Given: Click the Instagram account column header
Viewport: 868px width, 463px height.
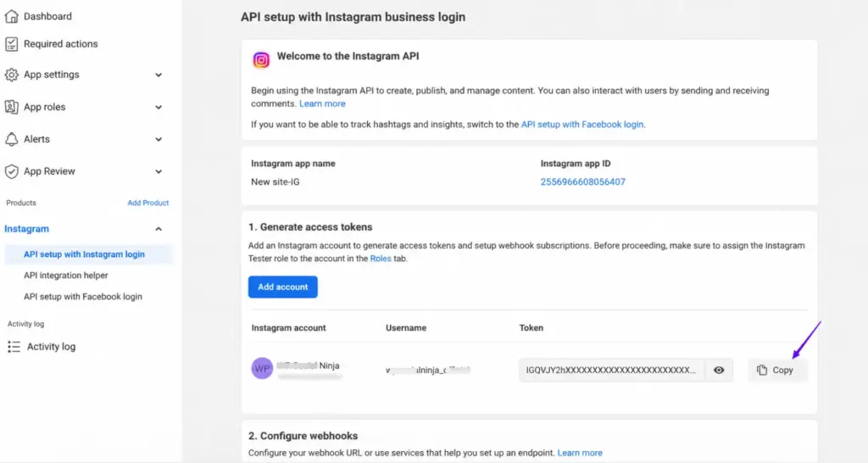Looking at the screenshot, I should [x=288, y=328].
